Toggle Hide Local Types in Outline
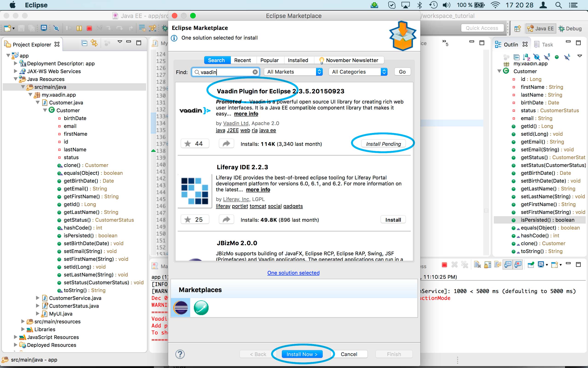The image size is (588, 368). click(567, 57)
